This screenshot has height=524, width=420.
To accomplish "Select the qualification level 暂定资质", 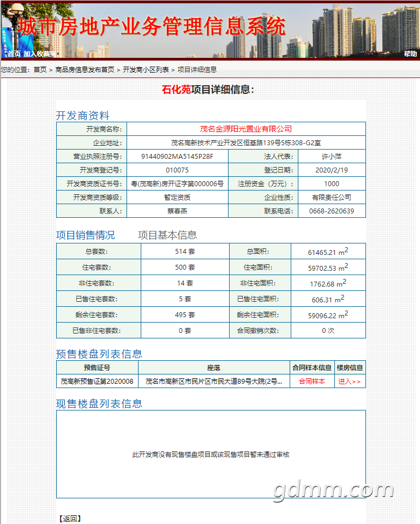I will (177, 197).
